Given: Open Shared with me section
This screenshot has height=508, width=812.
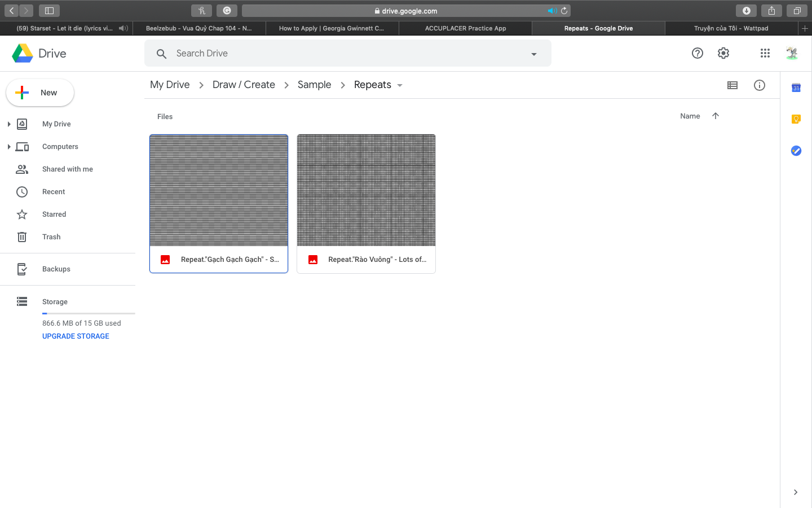Looking at the screenshot, I should (67, 169).
